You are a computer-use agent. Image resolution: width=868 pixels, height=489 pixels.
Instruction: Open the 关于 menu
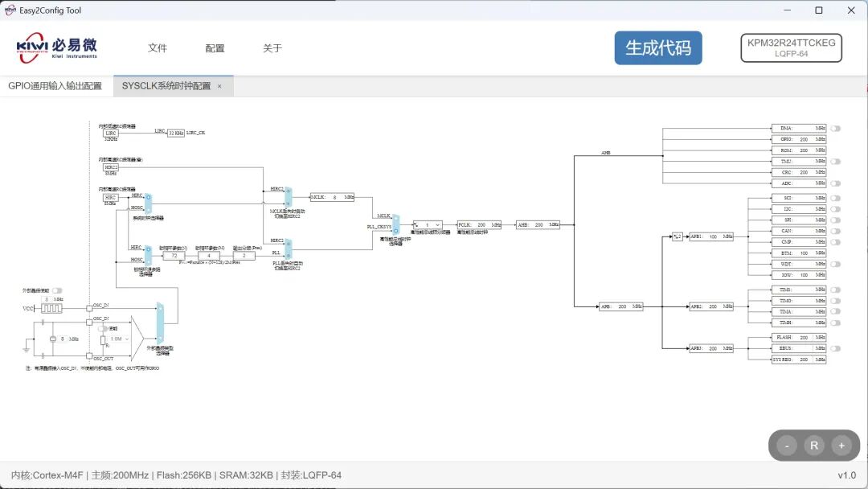click(272, 48)
